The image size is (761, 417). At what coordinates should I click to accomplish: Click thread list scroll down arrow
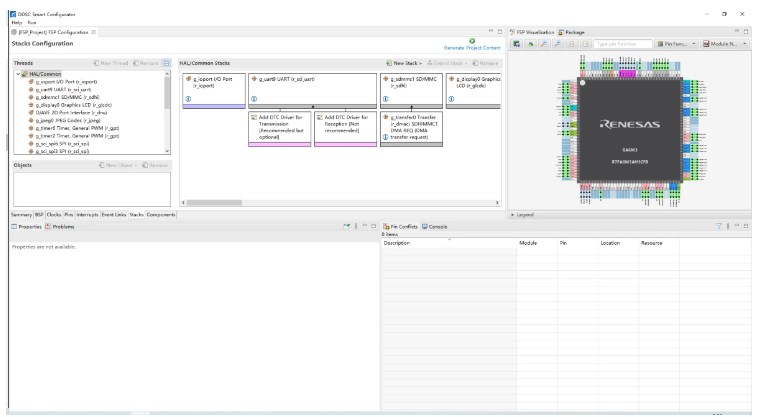point(167,151)
